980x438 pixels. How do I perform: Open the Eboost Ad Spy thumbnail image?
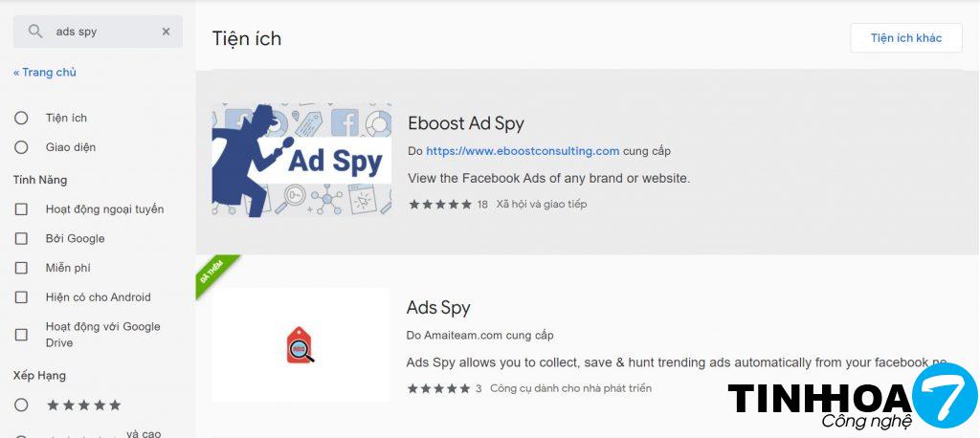tap(301, 161)
